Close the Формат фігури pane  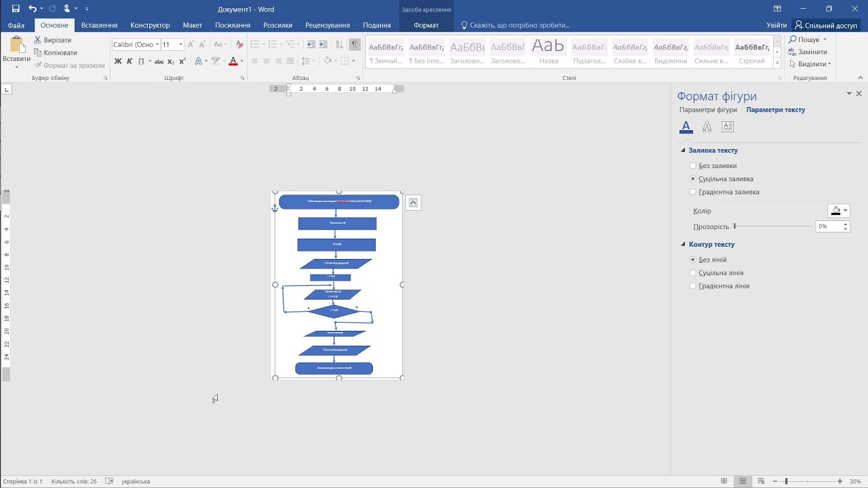coord(859,94)
